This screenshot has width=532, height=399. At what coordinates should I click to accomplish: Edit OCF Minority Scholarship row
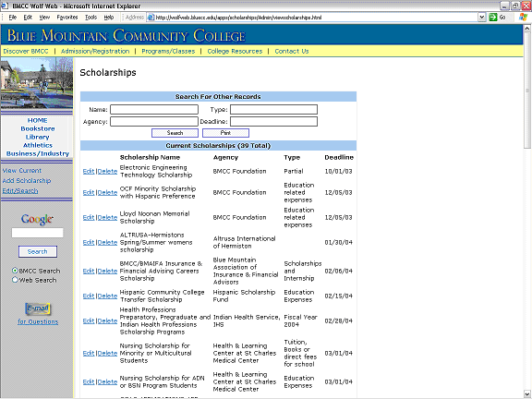click(89, 192)
